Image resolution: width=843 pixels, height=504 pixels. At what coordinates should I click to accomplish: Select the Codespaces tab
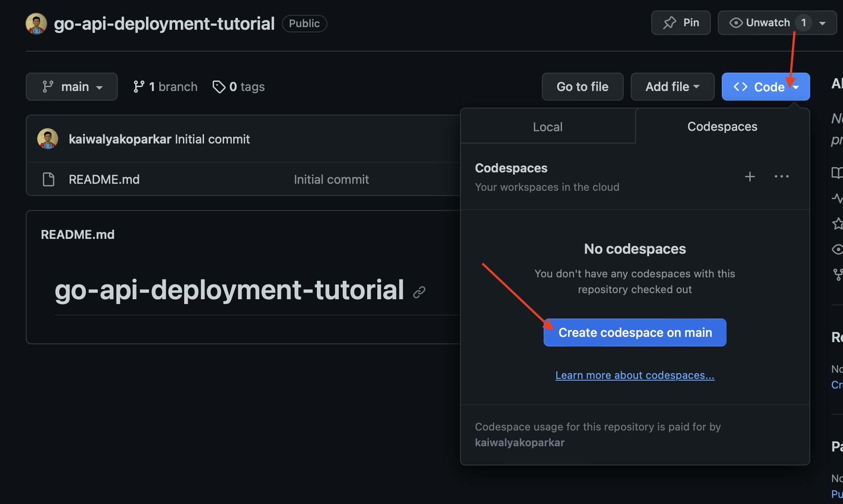pos(722,126)
